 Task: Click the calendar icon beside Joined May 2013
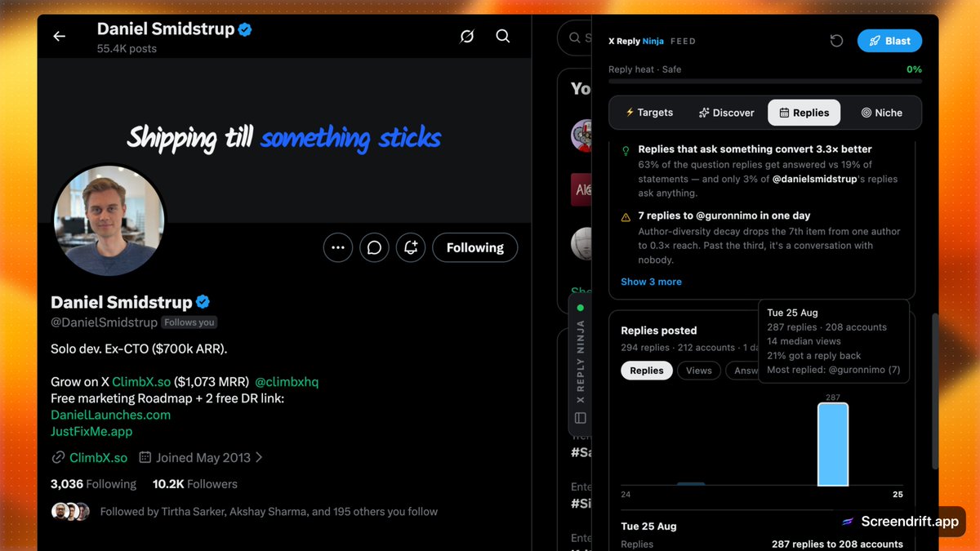point(145,458)
